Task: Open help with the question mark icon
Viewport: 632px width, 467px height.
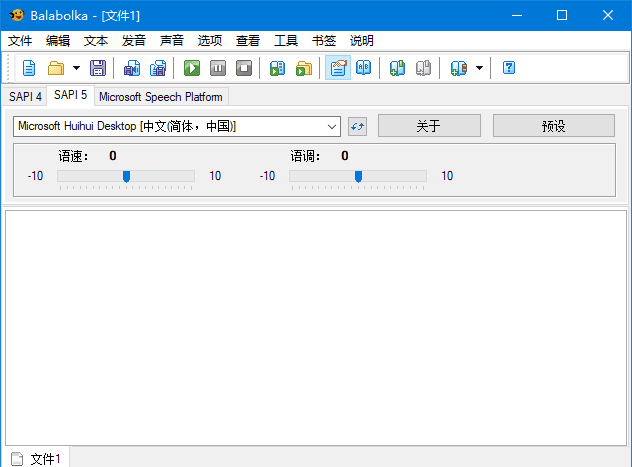Action: 509,68
